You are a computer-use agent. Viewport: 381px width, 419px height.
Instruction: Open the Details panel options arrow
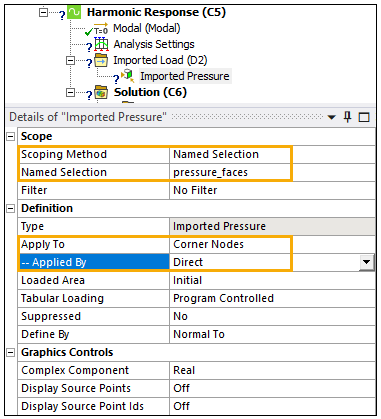point(332,117)
